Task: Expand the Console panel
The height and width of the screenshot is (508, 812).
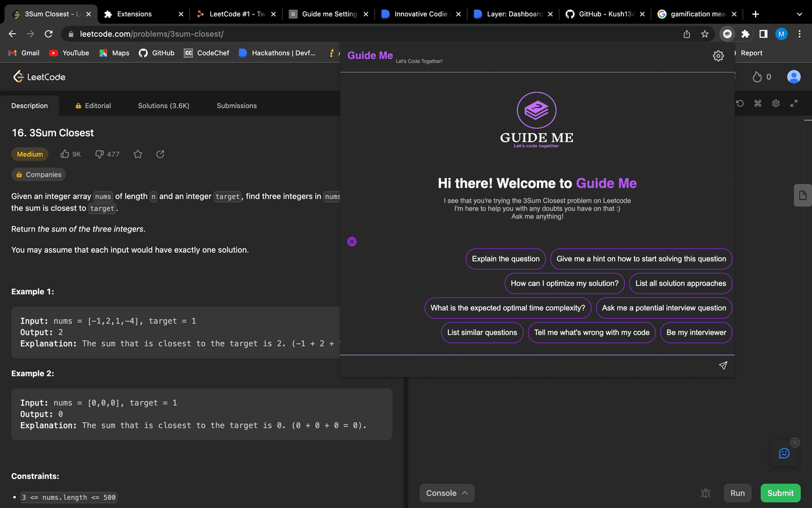Action: pos(447,493)
